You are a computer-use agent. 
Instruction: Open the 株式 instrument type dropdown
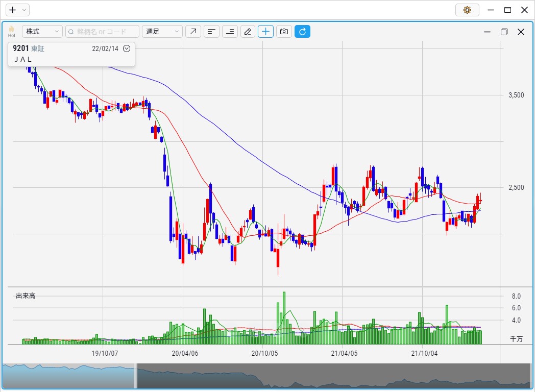point(42,32)
